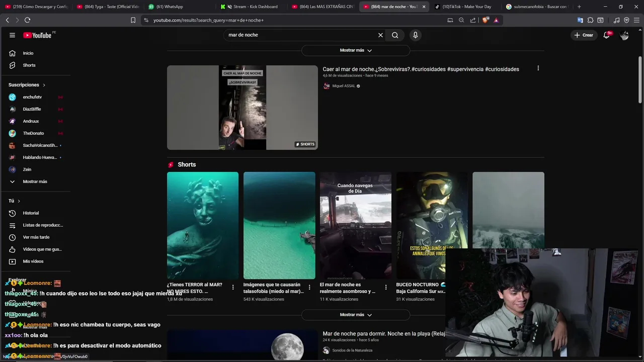Open the Brave VPN shield icon

coord(626,20)
